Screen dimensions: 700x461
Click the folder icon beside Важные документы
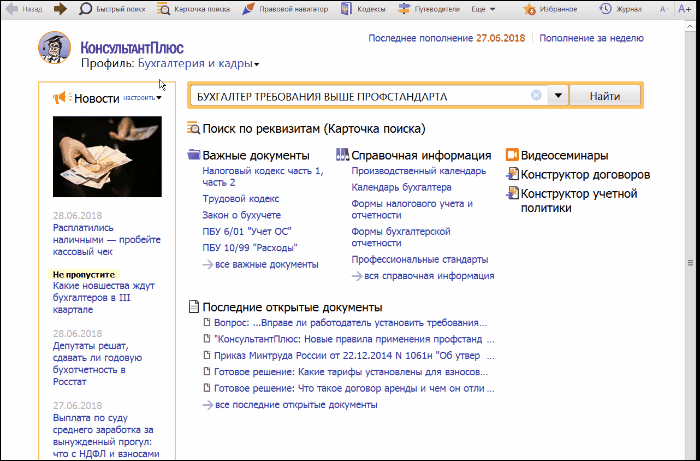194,155
